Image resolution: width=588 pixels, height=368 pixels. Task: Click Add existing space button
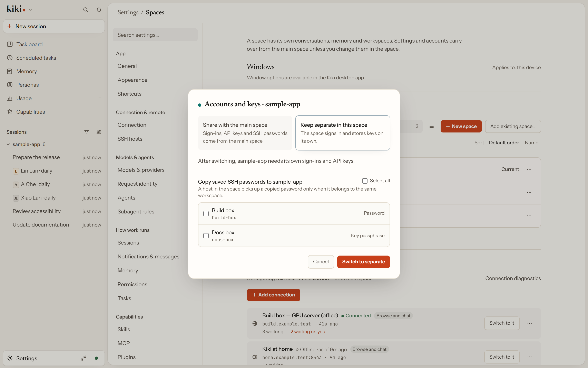tap(513, 126)
